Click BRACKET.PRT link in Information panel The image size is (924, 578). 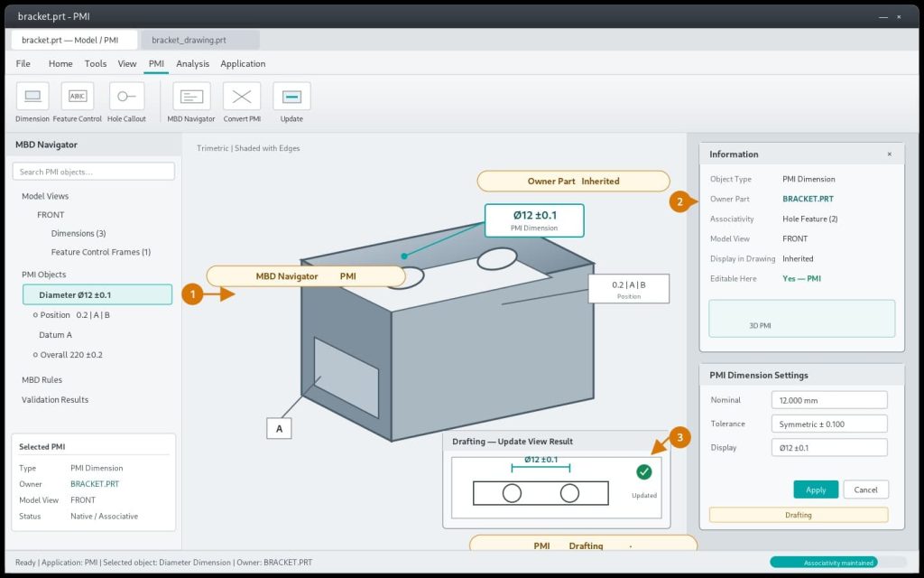pos(808,199)
